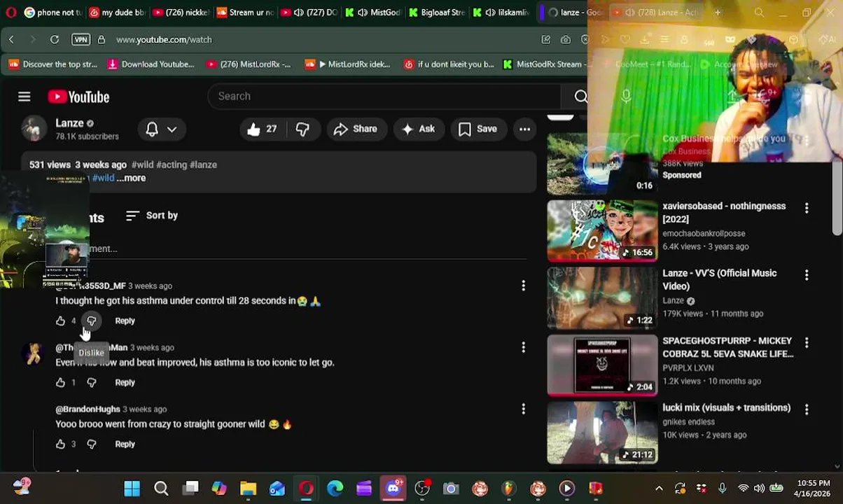Open Microsoft Edge from taskbar
The image size is (843, 504).
(335, 489)
